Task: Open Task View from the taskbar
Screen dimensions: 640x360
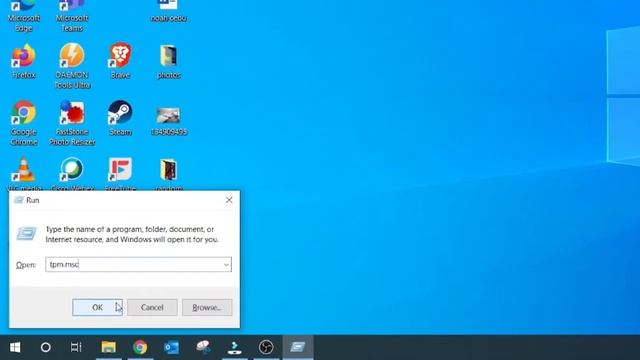Action: click(x=76, y=347)
